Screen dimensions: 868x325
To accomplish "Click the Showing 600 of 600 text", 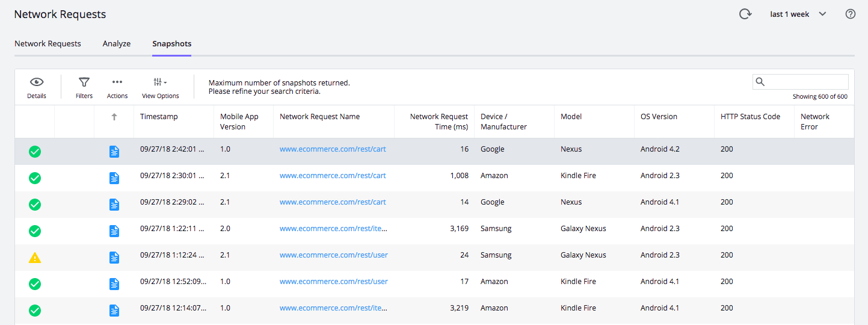I will click(x=820, y=96).
